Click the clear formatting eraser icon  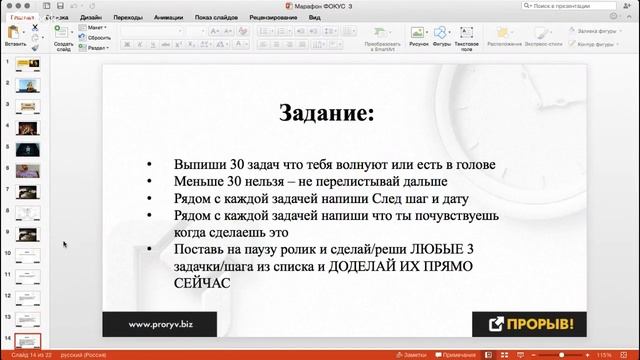(x=243, y=31)
